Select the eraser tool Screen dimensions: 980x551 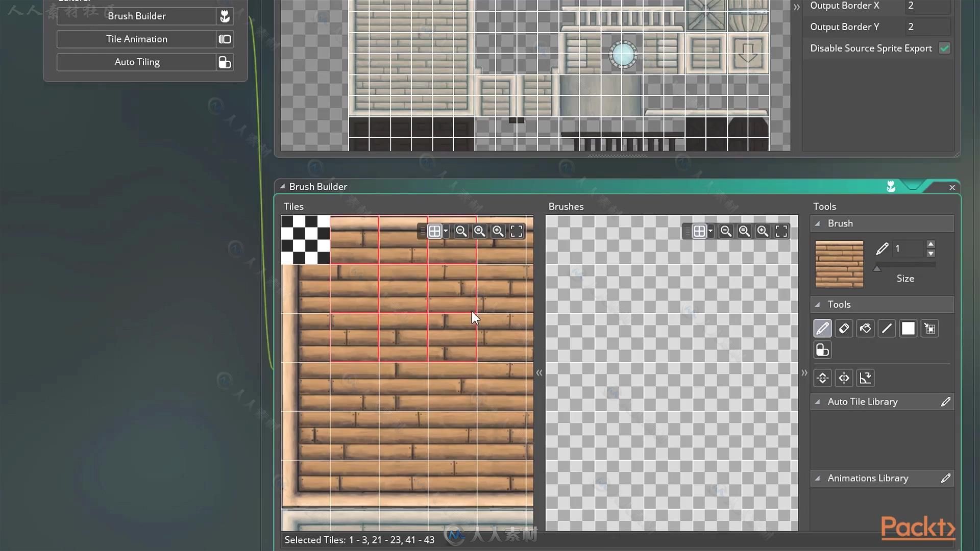(x=843, y=329)
